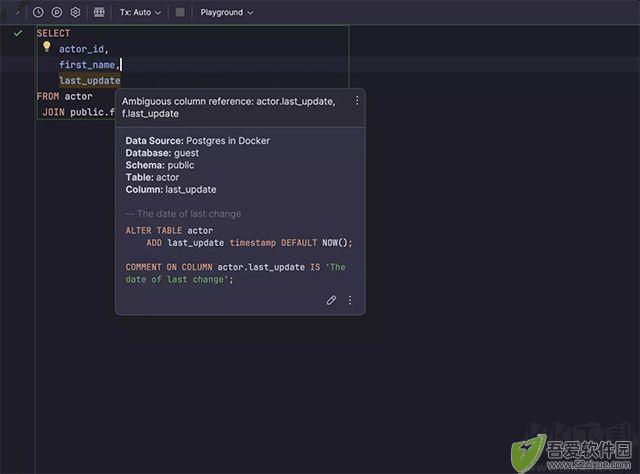The image size is (640, 474).
Task: Open the Tx: Auto transaction mode dropdown
Action: pos(140,13)
